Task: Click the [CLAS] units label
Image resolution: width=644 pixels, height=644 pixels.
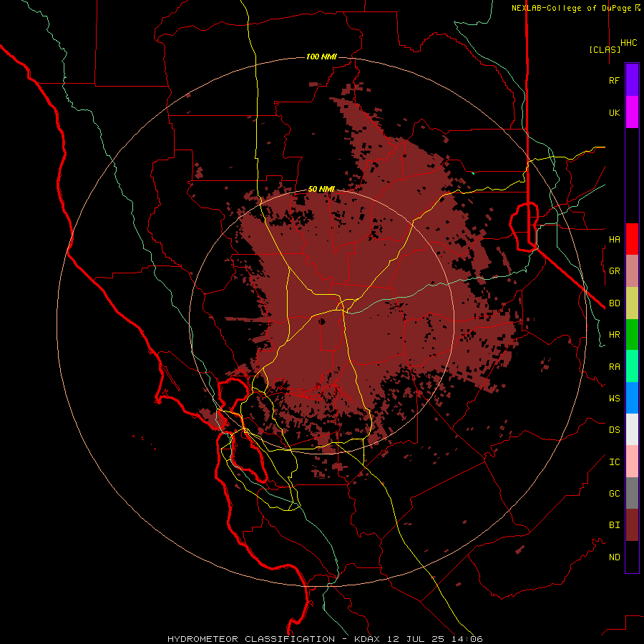Action: coord(605,49)
